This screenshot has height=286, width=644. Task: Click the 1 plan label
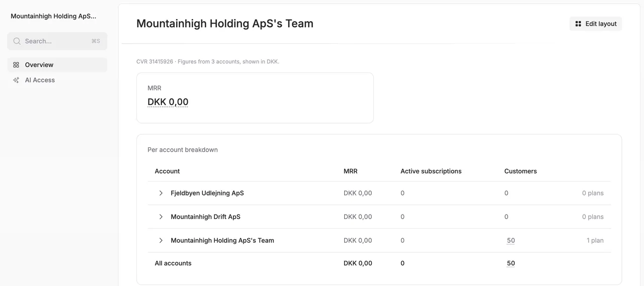tap(595, 240)
